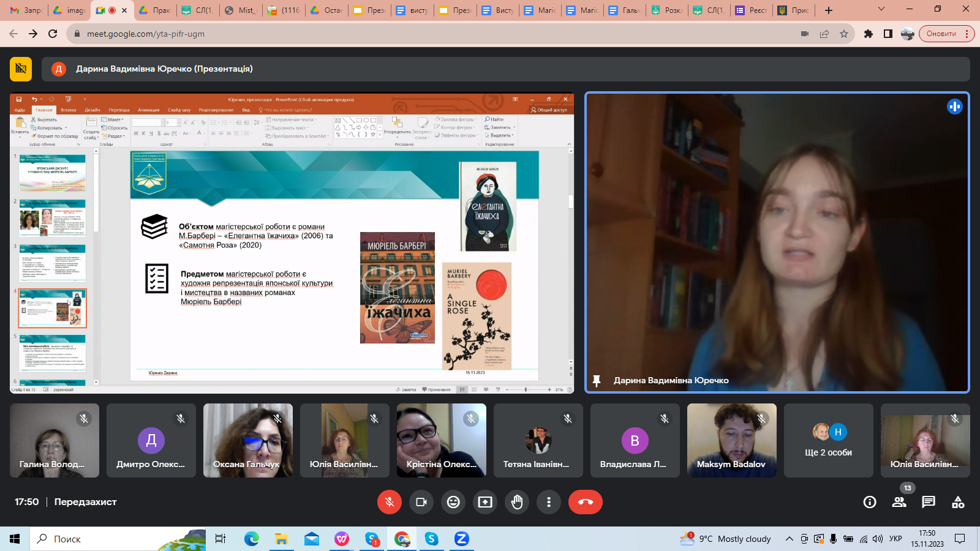Screen dimensions: 980x551
Task: Open the browser tab search chevron
Action: (881, 10)
